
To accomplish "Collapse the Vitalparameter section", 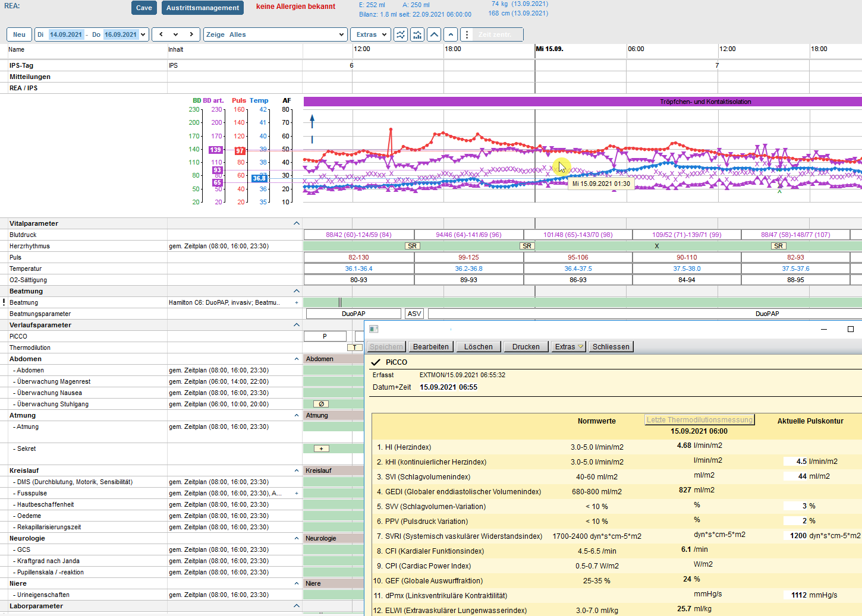I will (296, 223).
